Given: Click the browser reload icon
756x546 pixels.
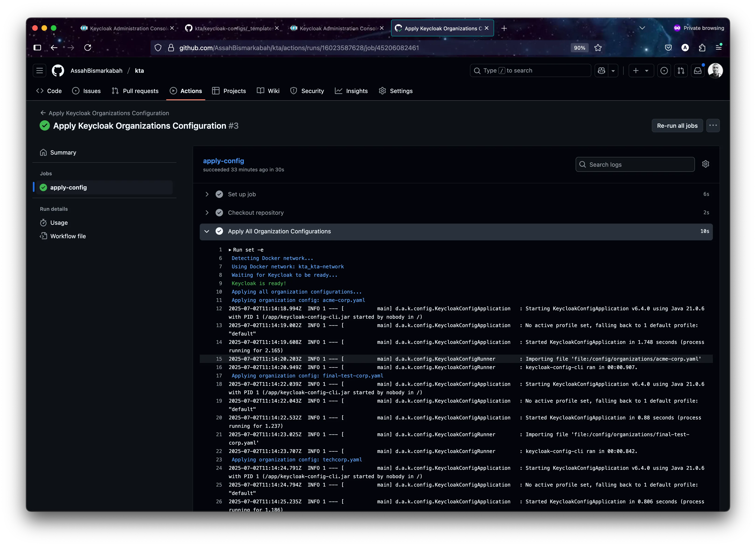Looking at the screenshot, I should point(88,48).
